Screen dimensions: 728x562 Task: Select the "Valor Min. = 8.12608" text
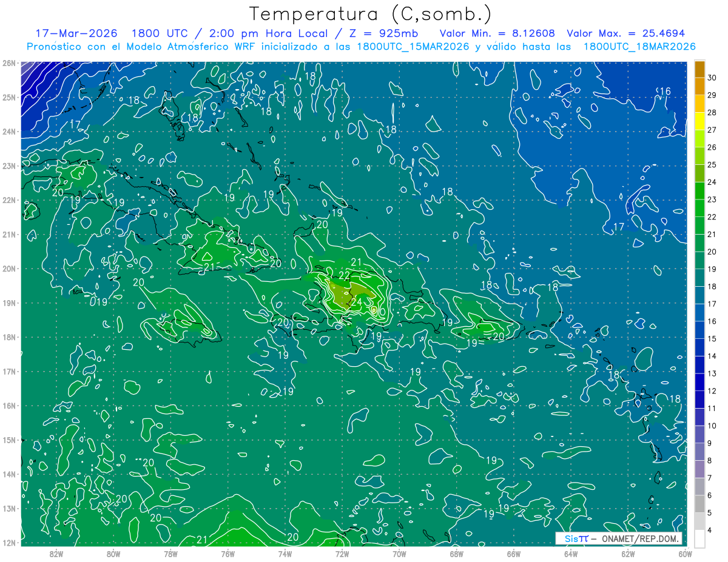point(497,33)
